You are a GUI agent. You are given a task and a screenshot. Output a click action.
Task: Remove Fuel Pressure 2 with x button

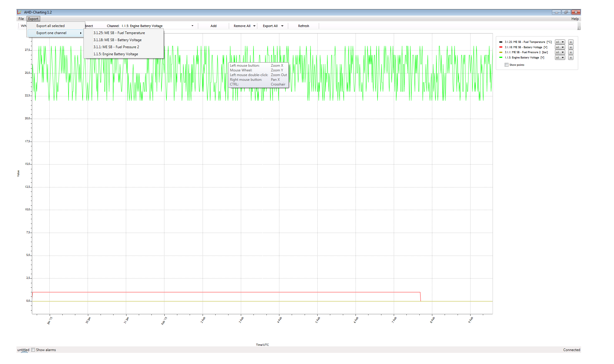pyautogui.click(x=570, y=52)
